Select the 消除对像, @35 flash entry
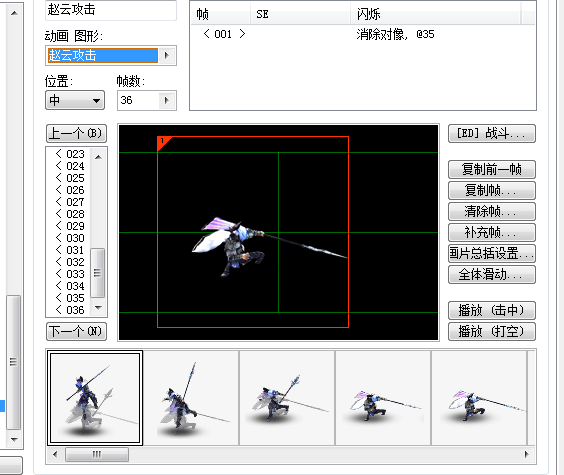 click(395, 35)
